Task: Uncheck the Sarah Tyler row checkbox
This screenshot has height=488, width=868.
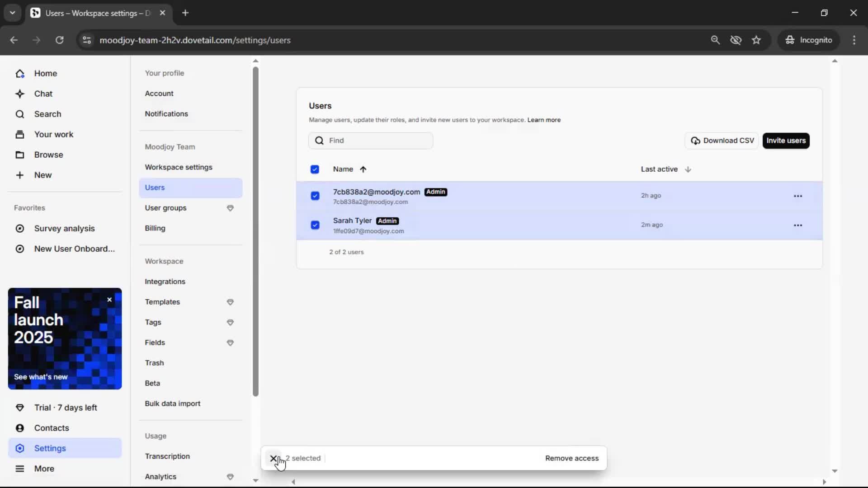Action: pyautogui.click(x=315, y=225)
